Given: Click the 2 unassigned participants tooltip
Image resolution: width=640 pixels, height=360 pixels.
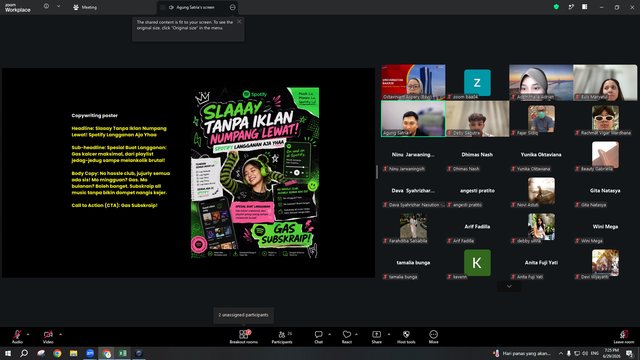Looking at the screenshot, I should [x=243, y=315].
